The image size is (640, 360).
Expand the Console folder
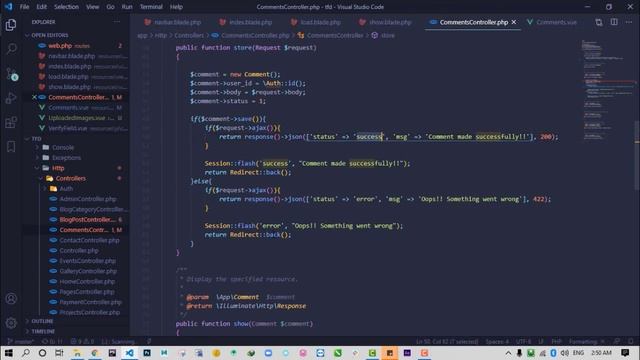click(x=63, y=147)
